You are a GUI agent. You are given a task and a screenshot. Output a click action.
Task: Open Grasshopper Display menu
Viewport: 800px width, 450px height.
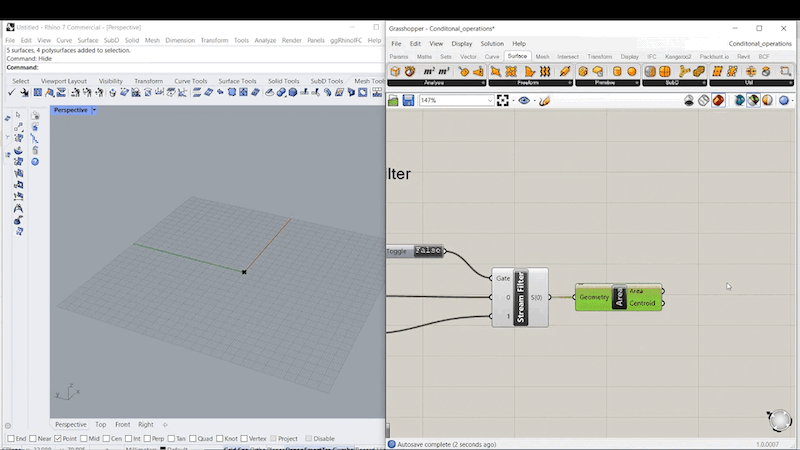click(462, 44)
